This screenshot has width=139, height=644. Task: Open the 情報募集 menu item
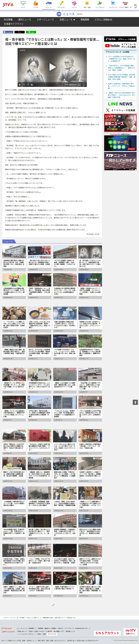click(x=85, y=20)
